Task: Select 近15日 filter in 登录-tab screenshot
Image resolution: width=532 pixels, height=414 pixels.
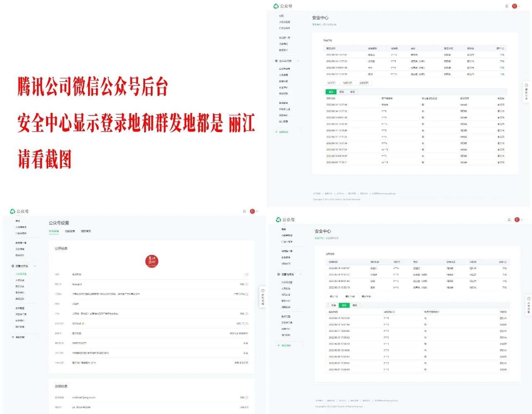Action: (348, 83)
